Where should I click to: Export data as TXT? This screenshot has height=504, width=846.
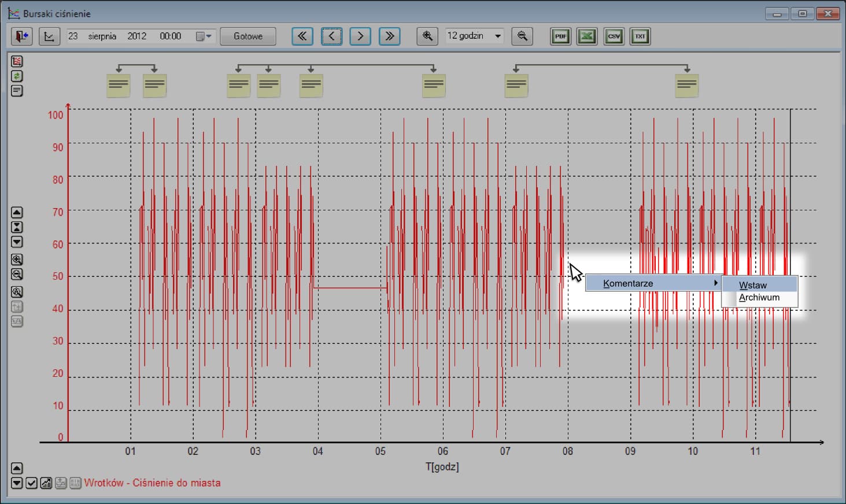[x=640, y=36]
